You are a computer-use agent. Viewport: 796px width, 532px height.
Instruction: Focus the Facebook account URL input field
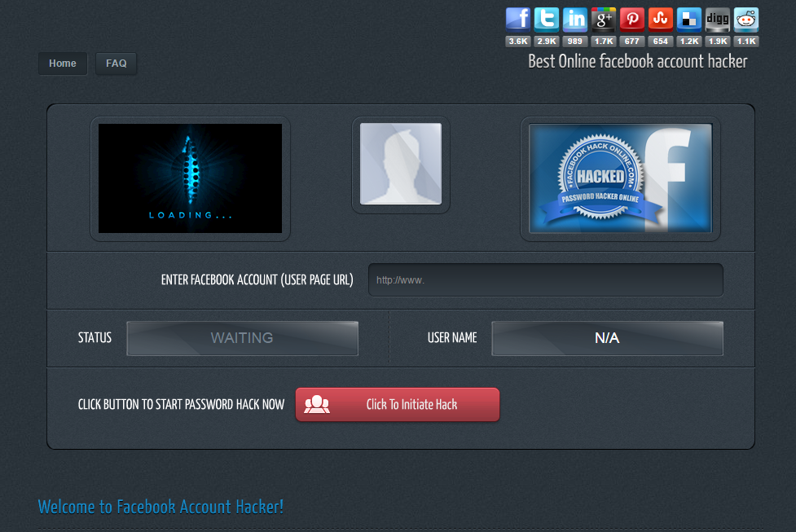click(x=546, y=279)
